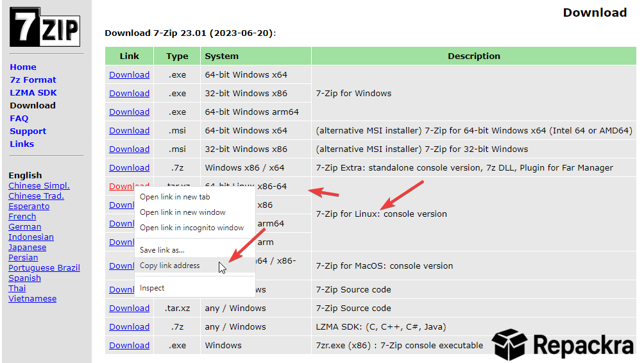Click the 'Download 7-Zip 23.01' heading
Image resolution: width=644 pixels, height=363 pixels.
coord(190,33)
